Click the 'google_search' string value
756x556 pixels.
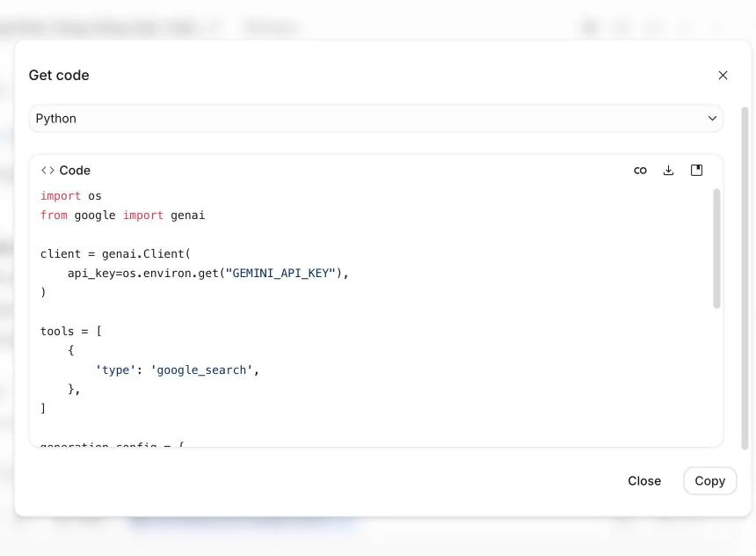click(x=201, y=370)
